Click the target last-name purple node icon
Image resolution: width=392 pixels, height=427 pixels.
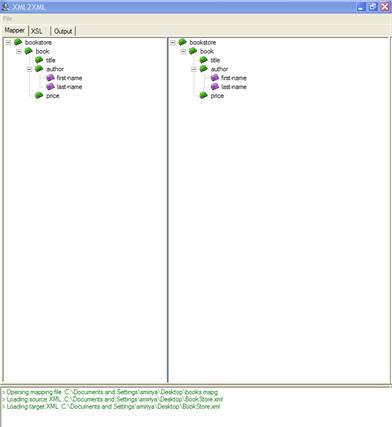click(x=215, y=86)
